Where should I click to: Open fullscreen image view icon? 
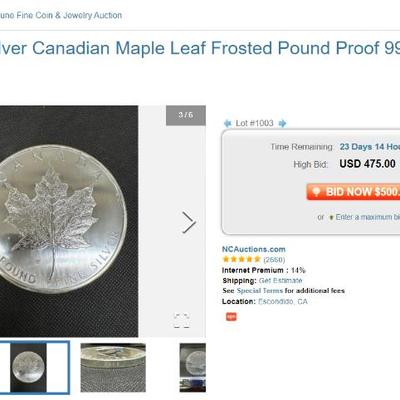point(182,320)
